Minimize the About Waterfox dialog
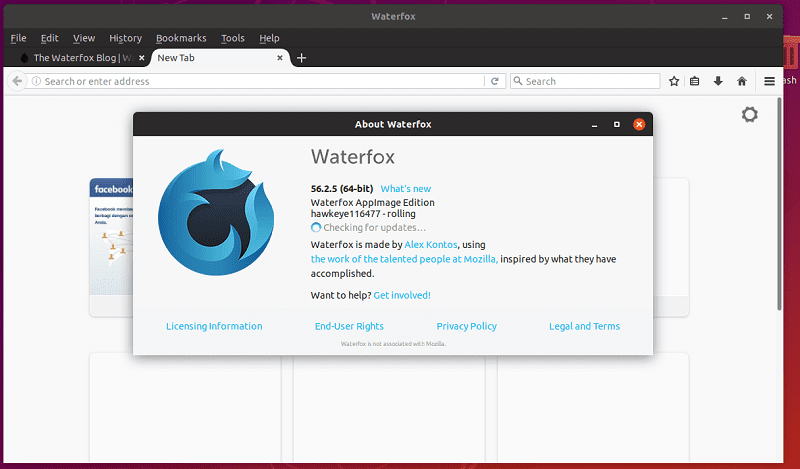 coord(594,125)
